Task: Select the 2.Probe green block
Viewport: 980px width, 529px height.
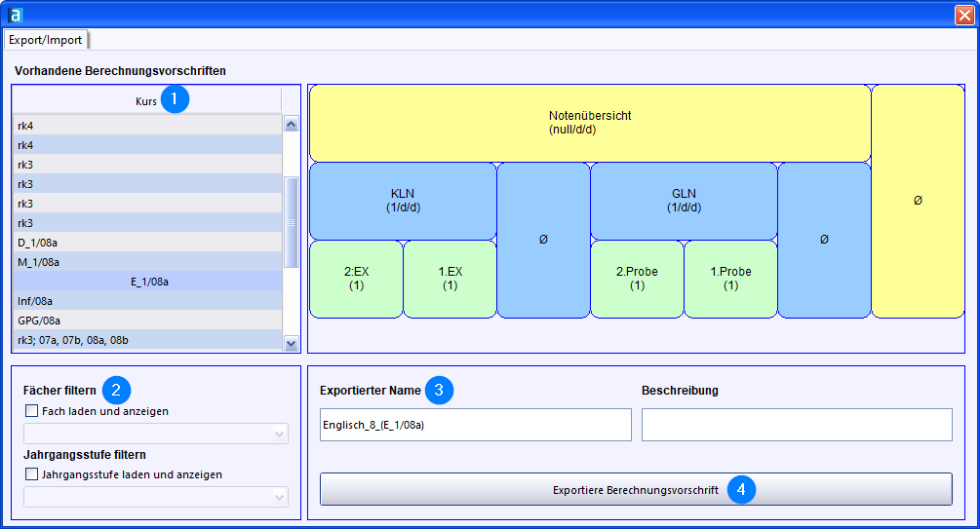Action: [x=637, y=280]
